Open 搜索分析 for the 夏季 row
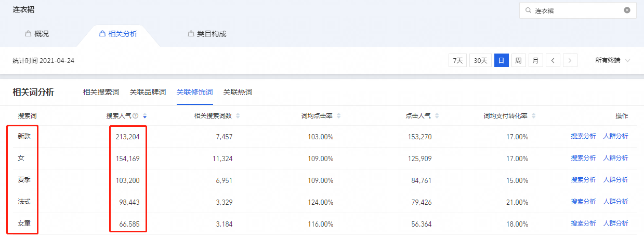This screenshot has height=237, width=644. pos(583,180)
